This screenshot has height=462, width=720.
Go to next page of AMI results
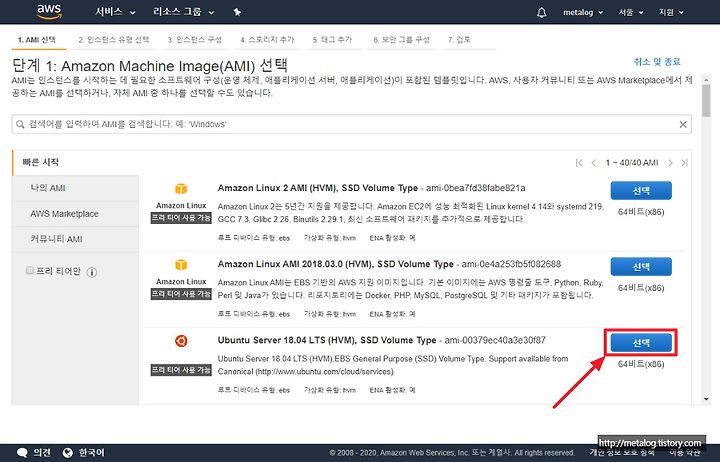tap(670, 163)
